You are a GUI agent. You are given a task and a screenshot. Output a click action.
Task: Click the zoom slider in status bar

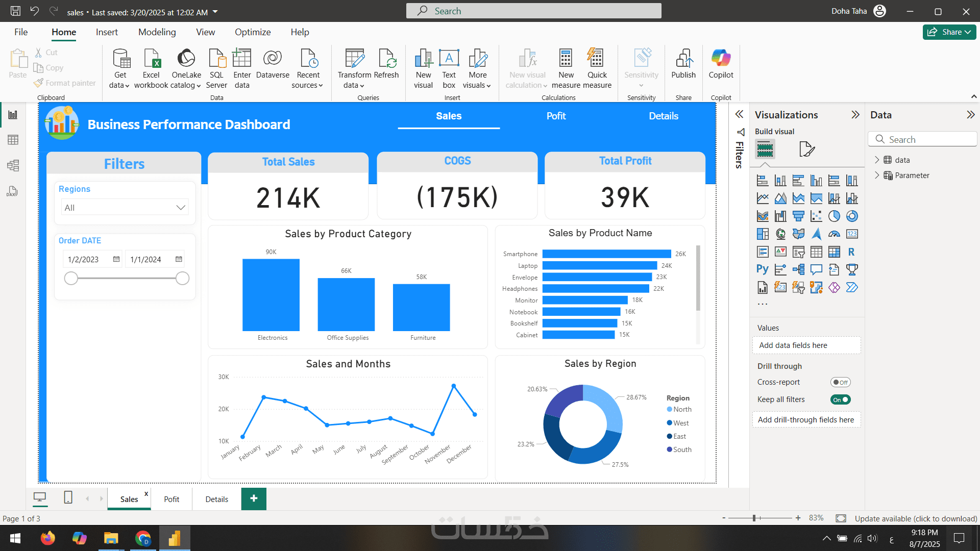click(x=754, y=518)
